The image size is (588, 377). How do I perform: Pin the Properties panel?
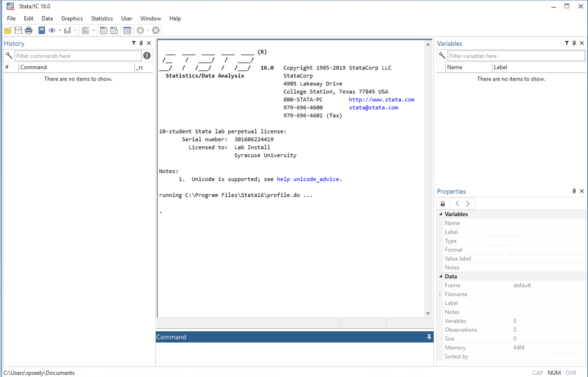tap(574, 191)
